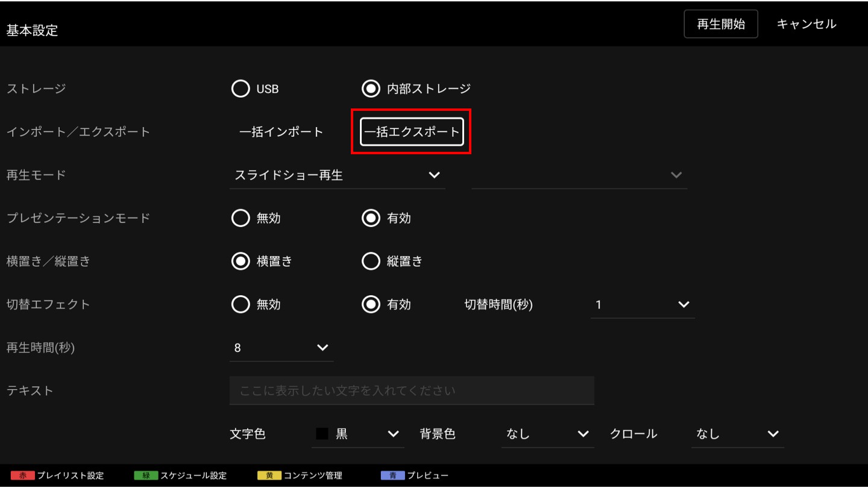The image size is (868, 488).
Task: Choose 縦置き orientation
Action: click(371, 261)
